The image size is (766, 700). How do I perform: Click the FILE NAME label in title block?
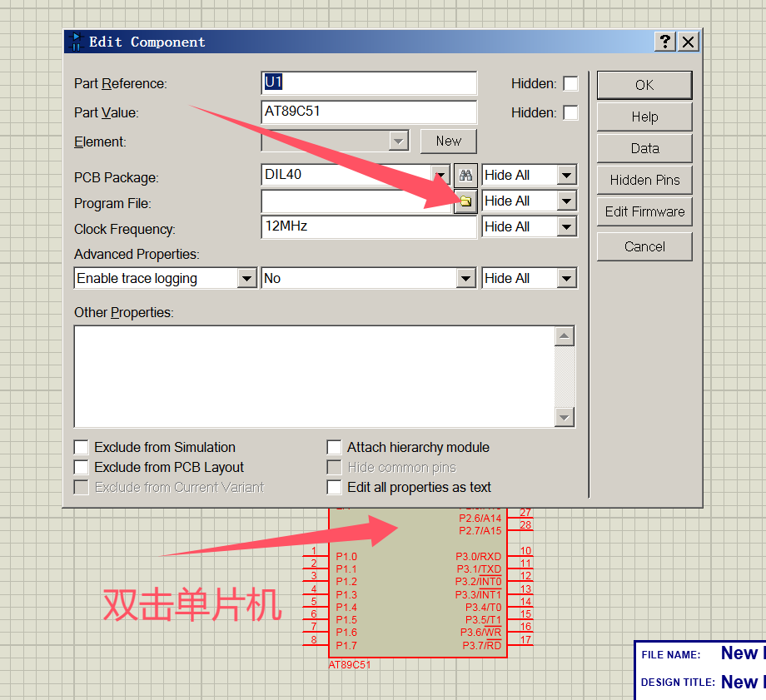671,655
